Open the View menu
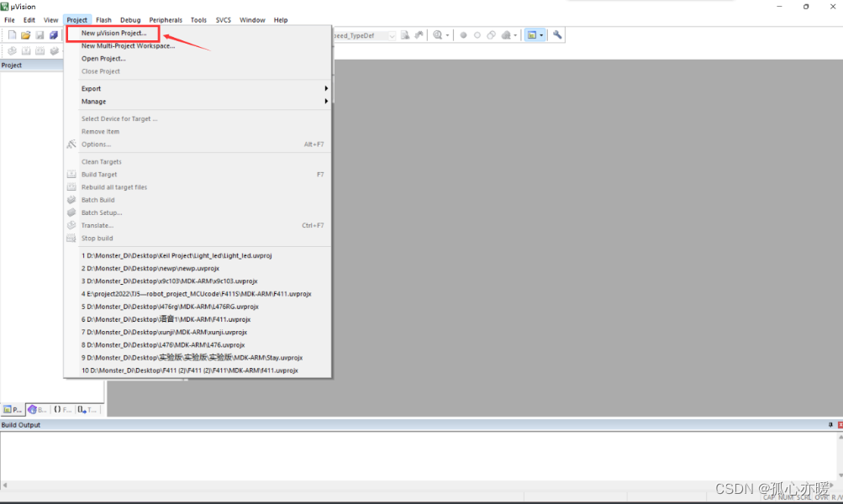The image size is (843, 504). pyautogui.click(x=51, y=20)
